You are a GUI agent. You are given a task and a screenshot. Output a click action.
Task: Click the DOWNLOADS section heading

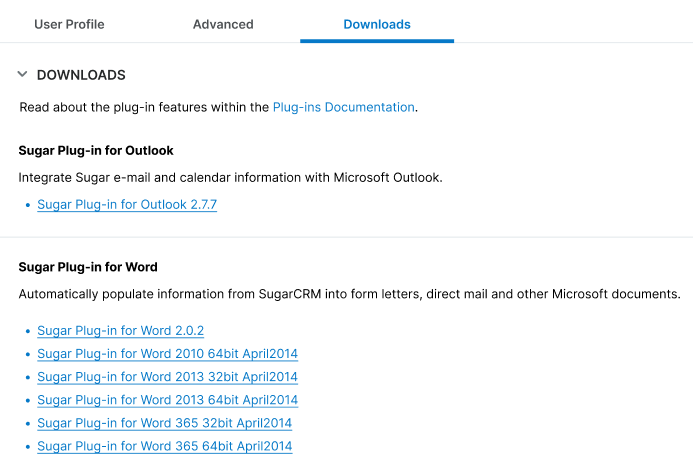click(81, 75)
